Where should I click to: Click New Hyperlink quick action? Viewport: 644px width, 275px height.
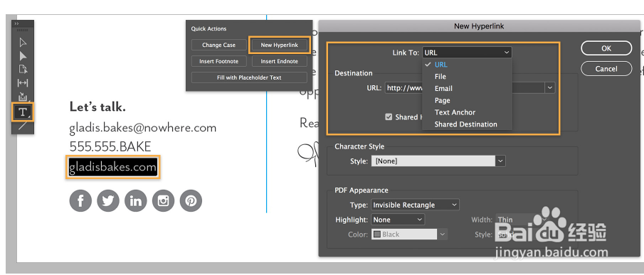click(279, 45)
